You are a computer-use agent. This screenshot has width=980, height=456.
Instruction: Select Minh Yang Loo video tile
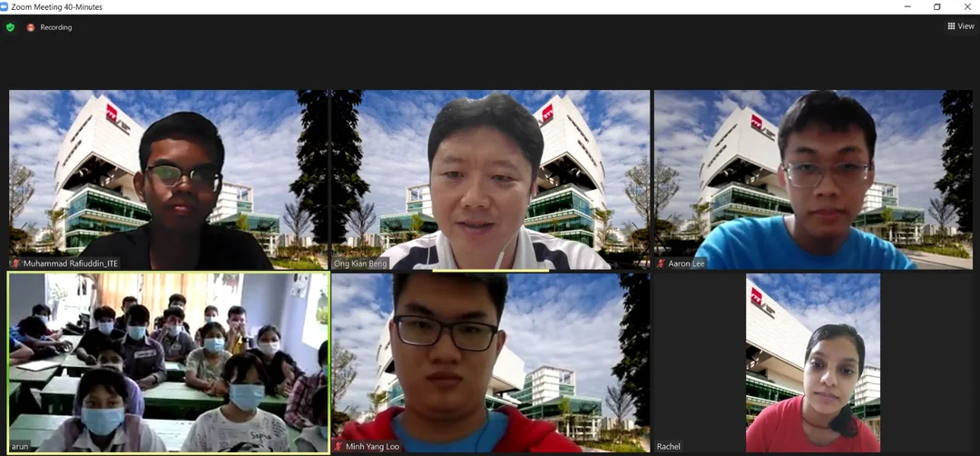click(x=491, y=362)
